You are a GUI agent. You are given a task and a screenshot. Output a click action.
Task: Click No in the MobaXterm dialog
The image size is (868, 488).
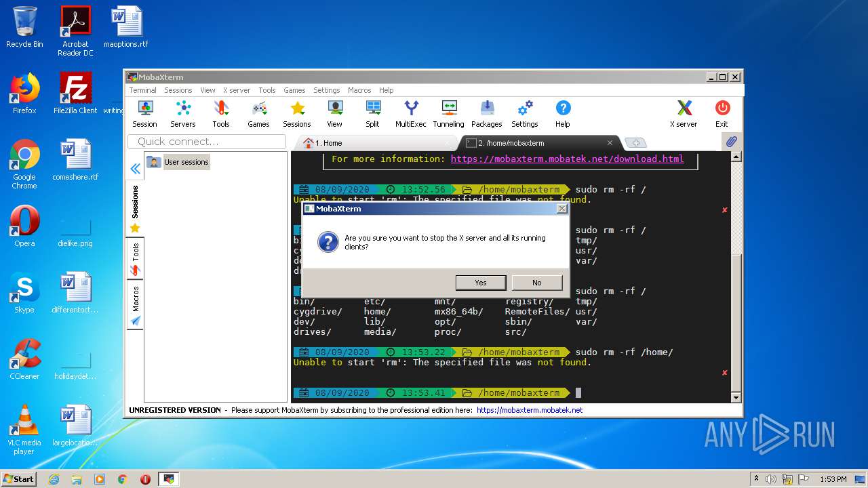(x=537, y=283)
